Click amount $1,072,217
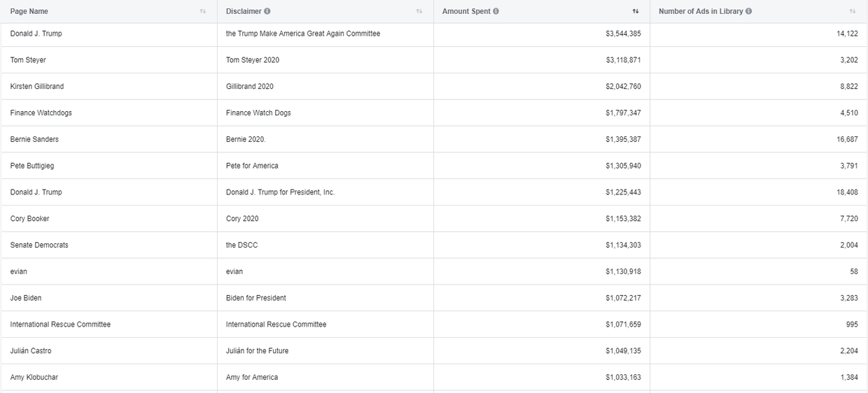Viewport: 868px width, 393px height. [x=623, y=298]
